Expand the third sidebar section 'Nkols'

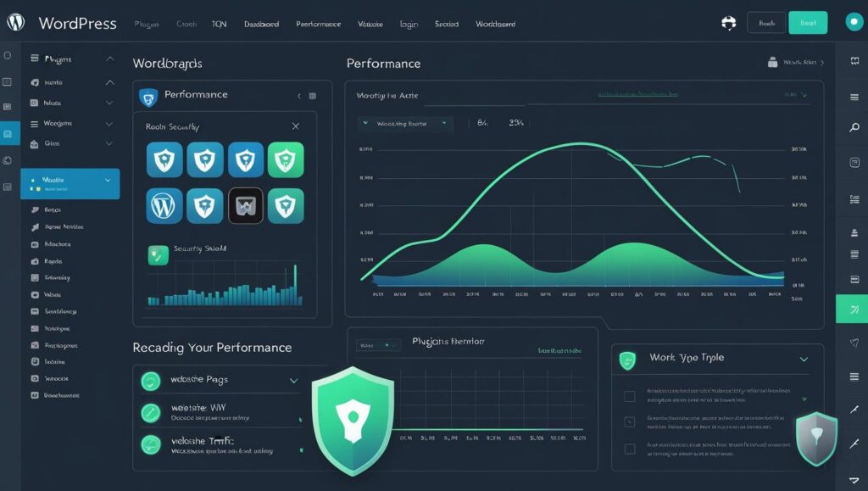coord(109,103)
